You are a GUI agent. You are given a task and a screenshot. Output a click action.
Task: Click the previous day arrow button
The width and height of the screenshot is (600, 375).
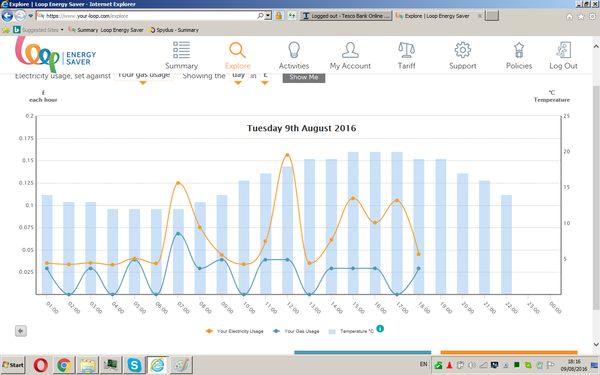[x=21, y=331]
